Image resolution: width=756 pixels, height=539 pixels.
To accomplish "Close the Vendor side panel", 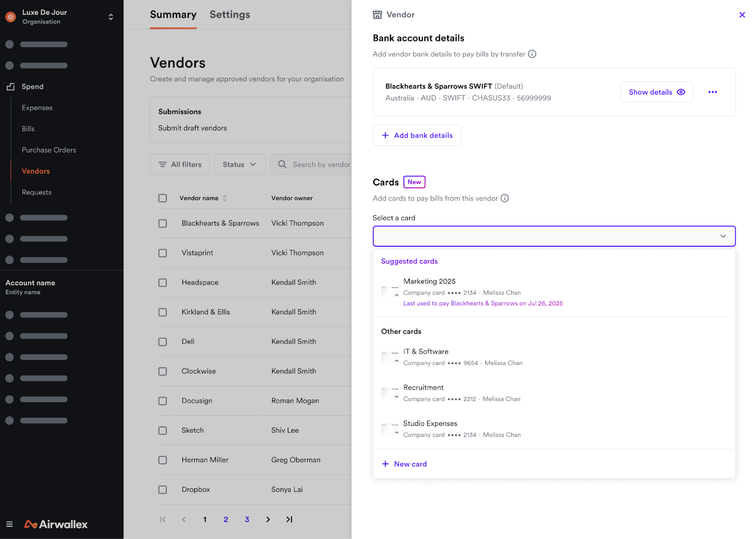I will coord(742,15).
